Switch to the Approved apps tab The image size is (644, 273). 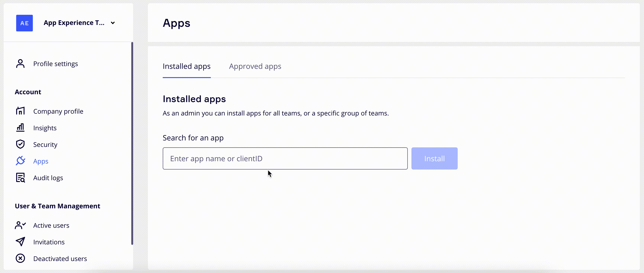pyautogui.click(x=255, y=66)
